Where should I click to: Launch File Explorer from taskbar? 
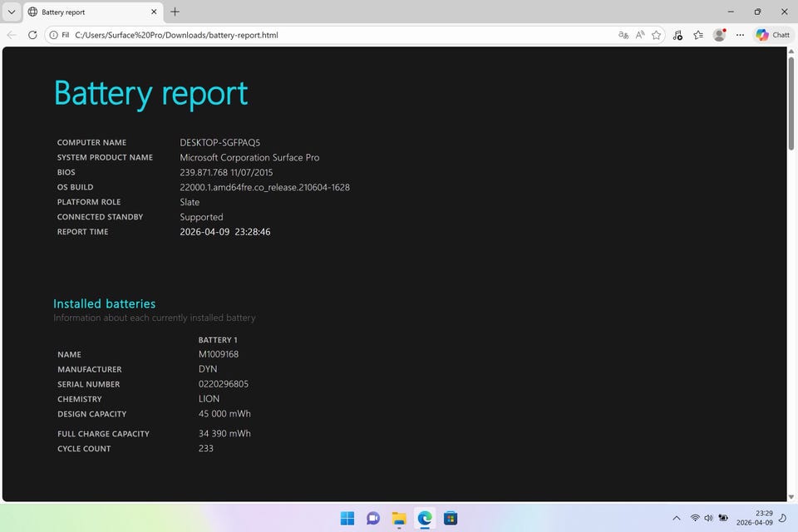(399, 518)
